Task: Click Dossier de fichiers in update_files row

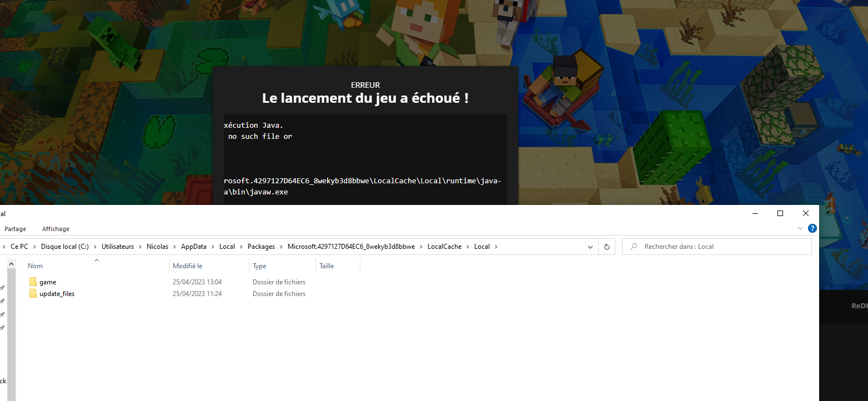Action: [279, 294]
